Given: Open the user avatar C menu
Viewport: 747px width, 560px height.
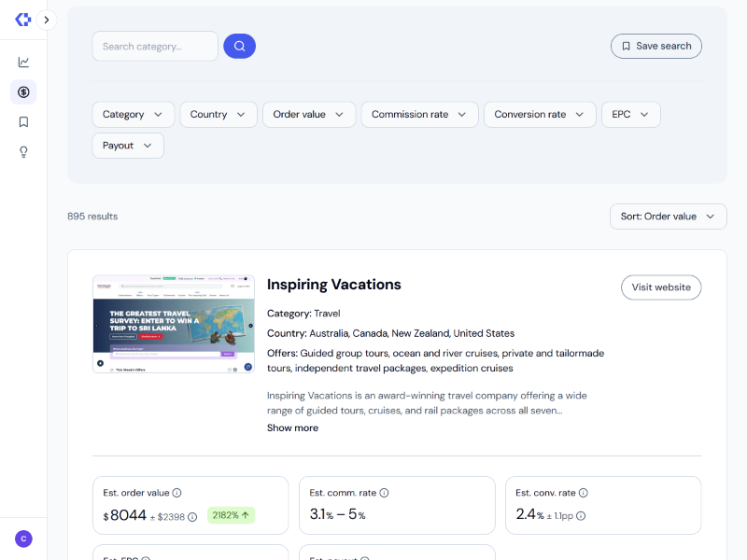Looking at the screenshot, I should pos(23,539).
